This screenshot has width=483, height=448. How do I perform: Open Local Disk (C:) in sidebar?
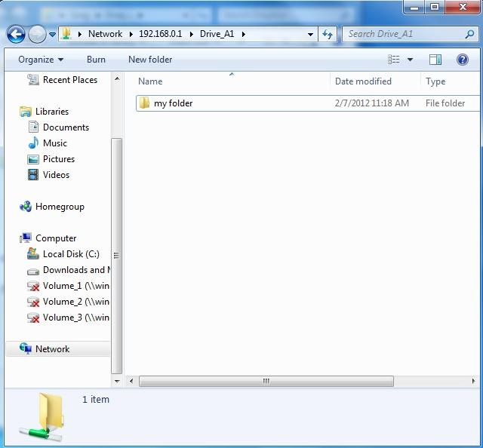tap(70, 254)
